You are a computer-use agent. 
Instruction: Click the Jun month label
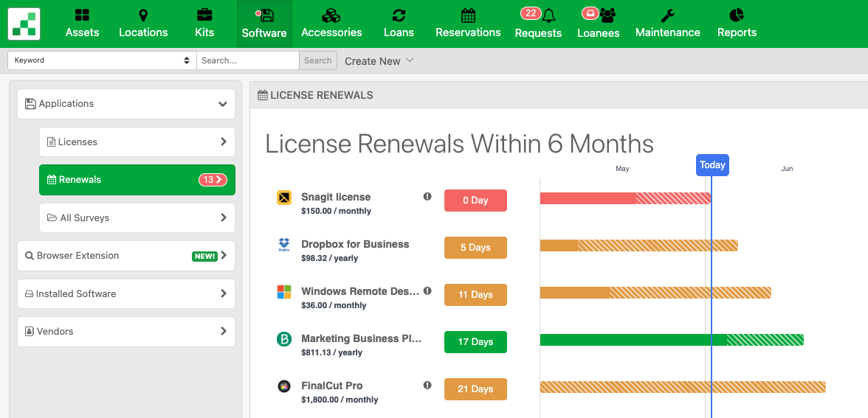pos(787,169)
